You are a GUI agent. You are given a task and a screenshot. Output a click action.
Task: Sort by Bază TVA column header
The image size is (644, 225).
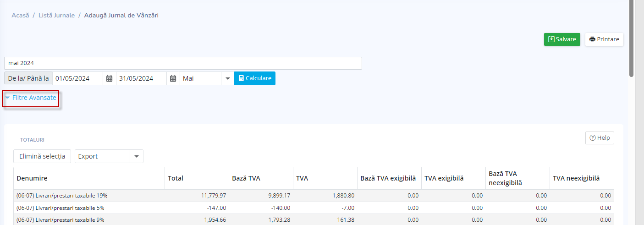pos(246,178)
